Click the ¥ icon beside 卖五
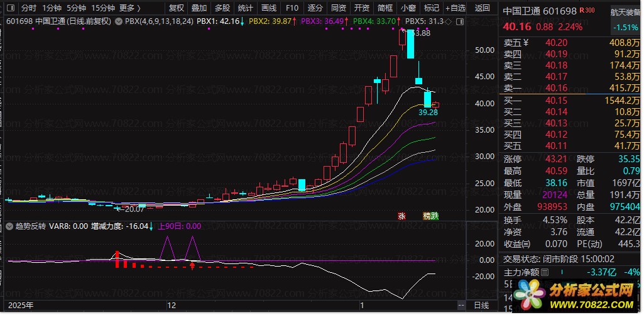This screenshot has width=644, height=315. pos(526,43)
